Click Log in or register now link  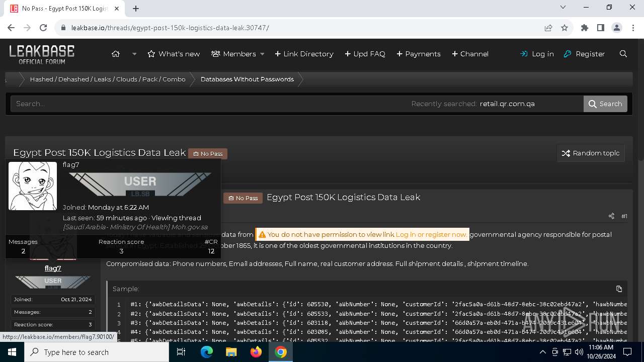[431, 234]
